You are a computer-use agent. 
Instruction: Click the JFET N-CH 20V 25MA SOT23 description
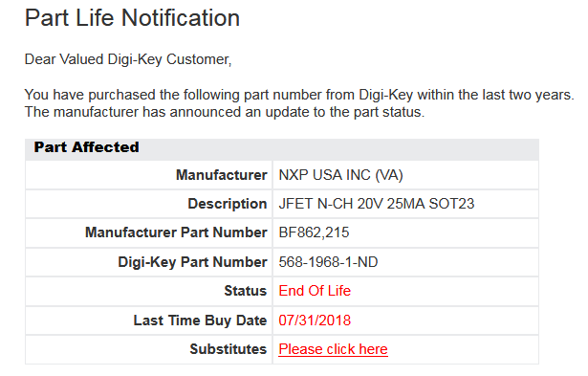pos(377,204)
